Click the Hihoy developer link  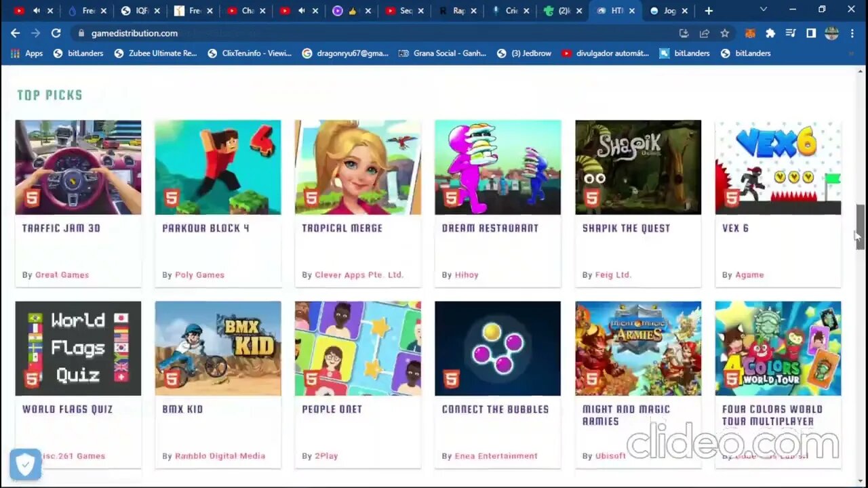pyautogui.click(x=467, y=274)
